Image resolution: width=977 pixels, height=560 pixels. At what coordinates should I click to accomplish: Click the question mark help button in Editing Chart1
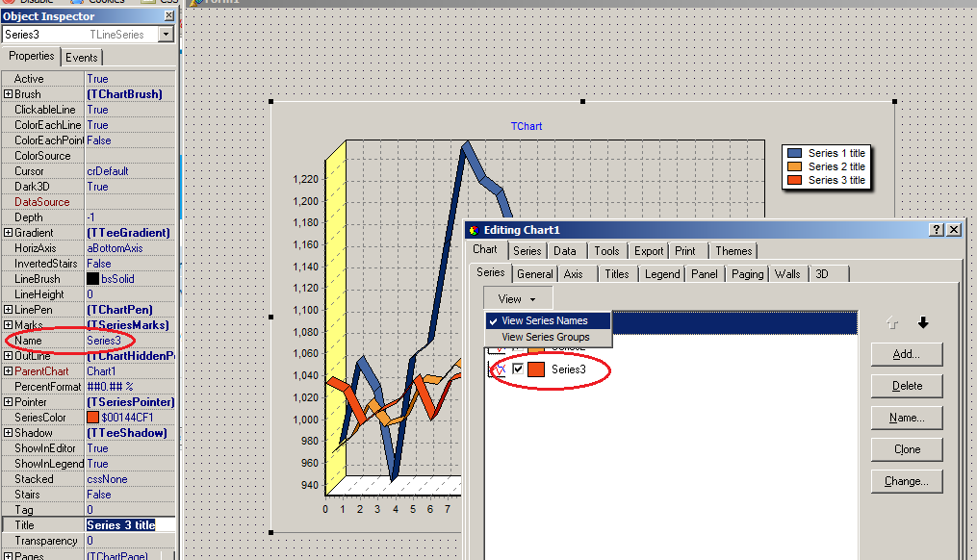(936, 230)
